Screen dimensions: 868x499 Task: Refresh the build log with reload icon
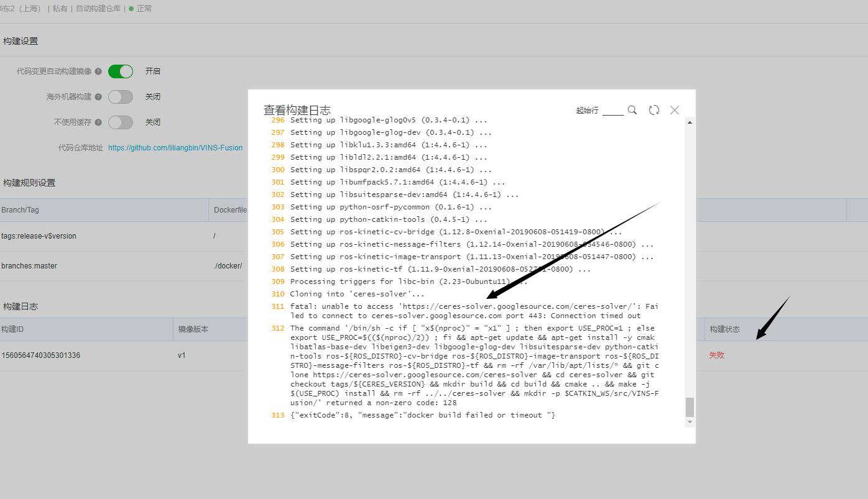point(653,110)
